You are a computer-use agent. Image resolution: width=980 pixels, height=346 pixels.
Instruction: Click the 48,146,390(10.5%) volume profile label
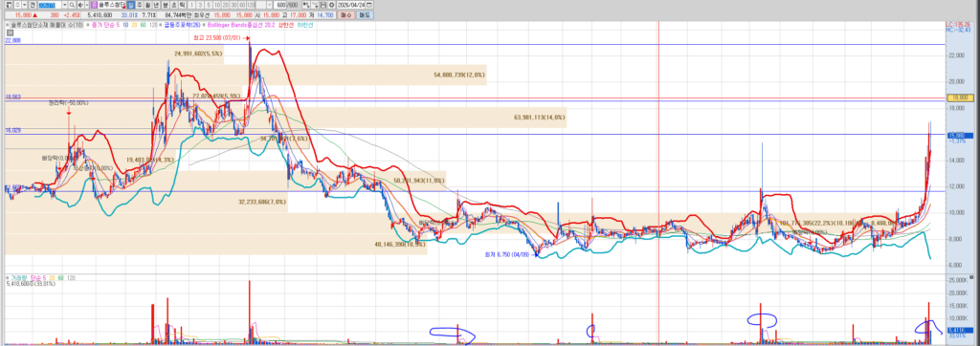[x=400, y=246]
